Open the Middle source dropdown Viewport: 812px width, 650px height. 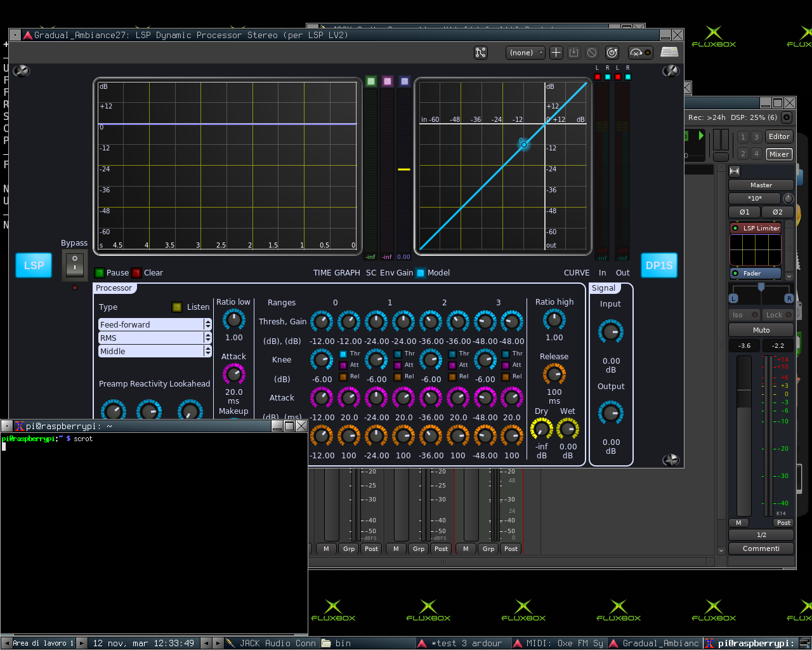(x=155, y=351)
